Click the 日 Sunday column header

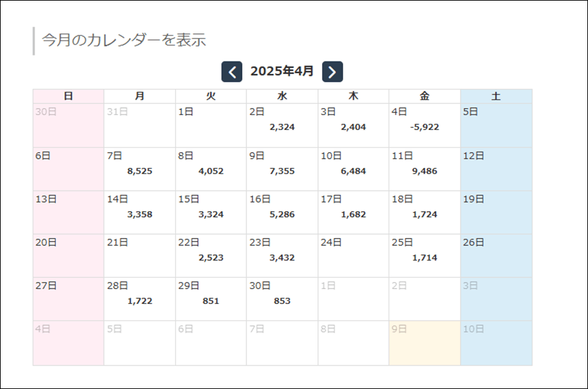coord(69,96)
